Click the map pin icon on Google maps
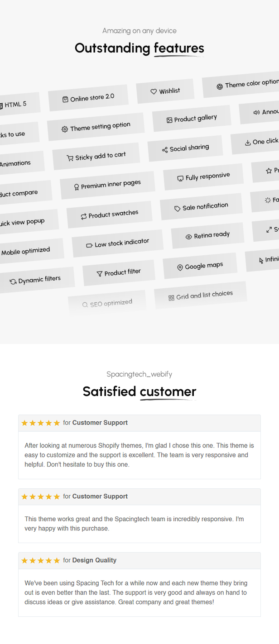The image size is (279, 644). (x=180, y=268)
